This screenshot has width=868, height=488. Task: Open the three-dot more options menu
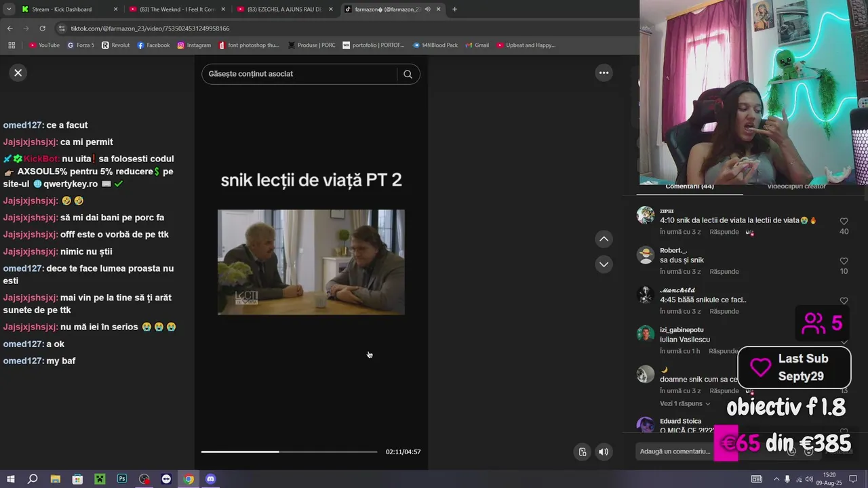coord(604,73)
